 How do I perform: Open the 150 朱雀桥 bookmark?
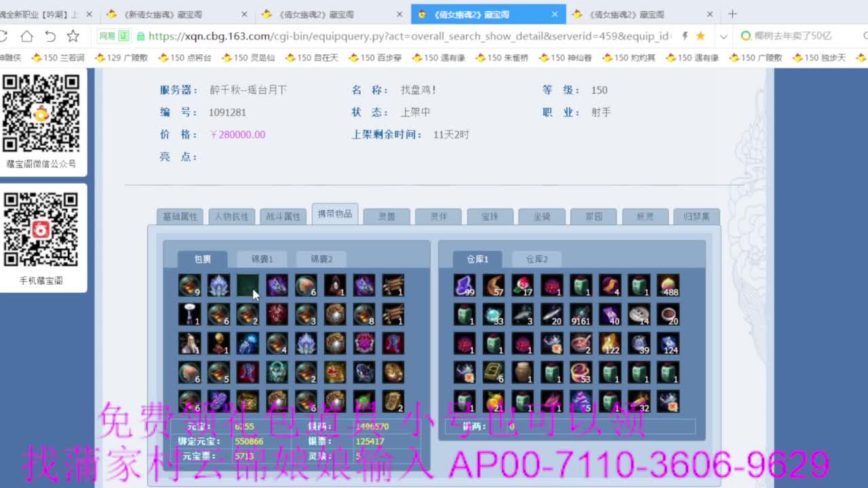502,58
